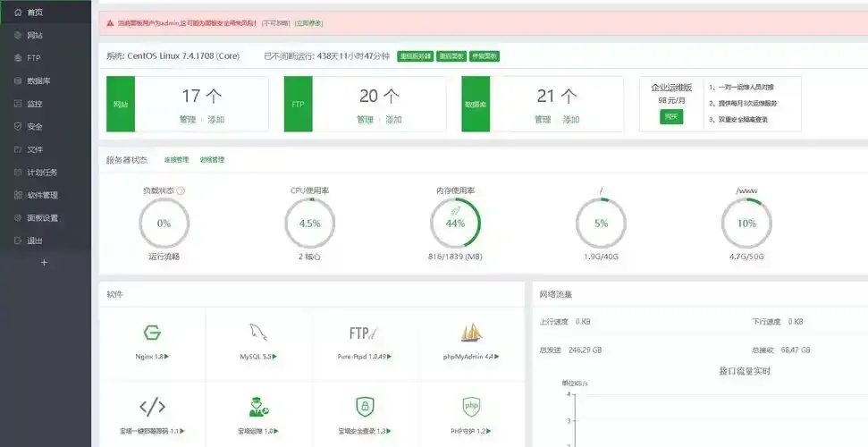
Task: Click the green 数据库 tile
Action: [476, 104]
